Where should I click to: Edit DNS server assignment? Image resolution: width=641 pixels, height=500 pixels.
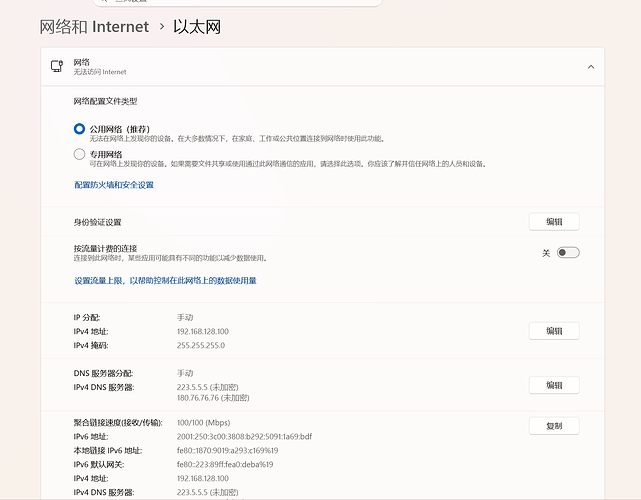pos(554,385)
